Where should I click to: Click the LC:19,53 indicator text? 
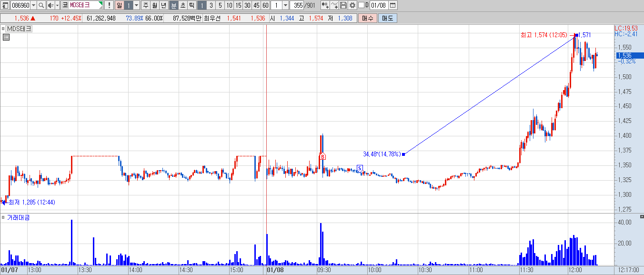pos(626,28)
